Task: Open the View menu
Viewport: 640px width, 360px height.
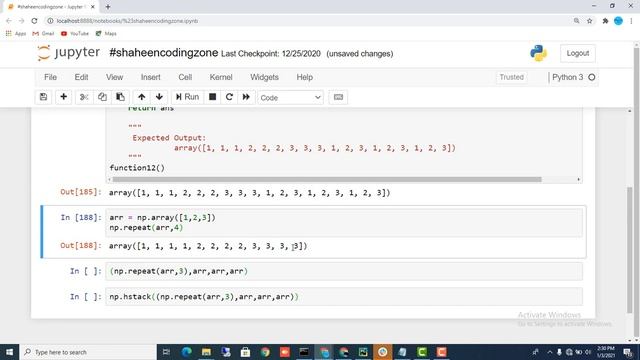Action: click(x=114, y=77)
